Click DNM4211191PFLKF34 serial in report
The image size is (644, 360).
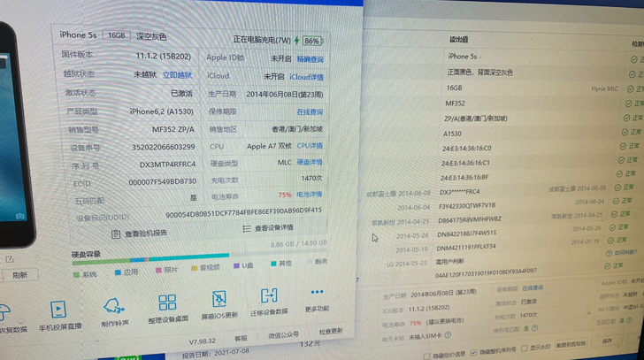point(466,248)
